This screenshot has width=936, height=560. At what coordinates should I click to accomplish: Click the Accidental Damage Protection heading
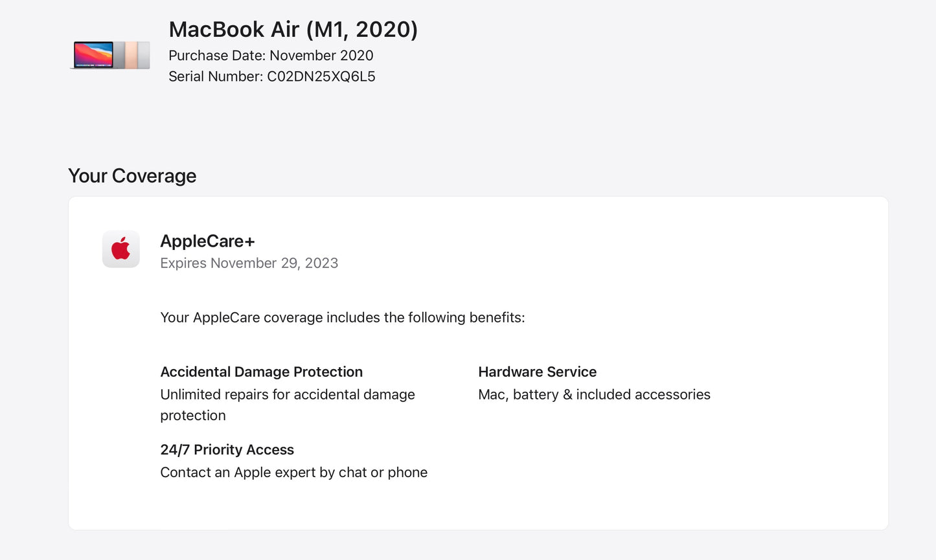(x=261, y=372)
